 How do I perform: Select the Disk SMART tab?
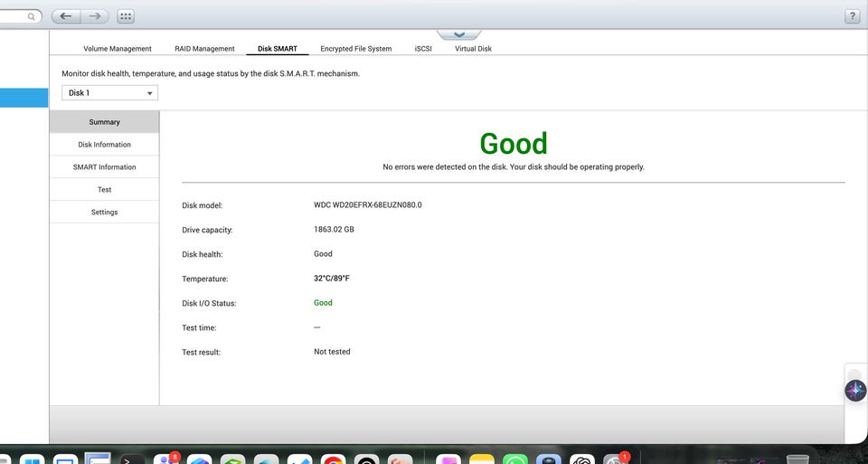coord(278,49)
